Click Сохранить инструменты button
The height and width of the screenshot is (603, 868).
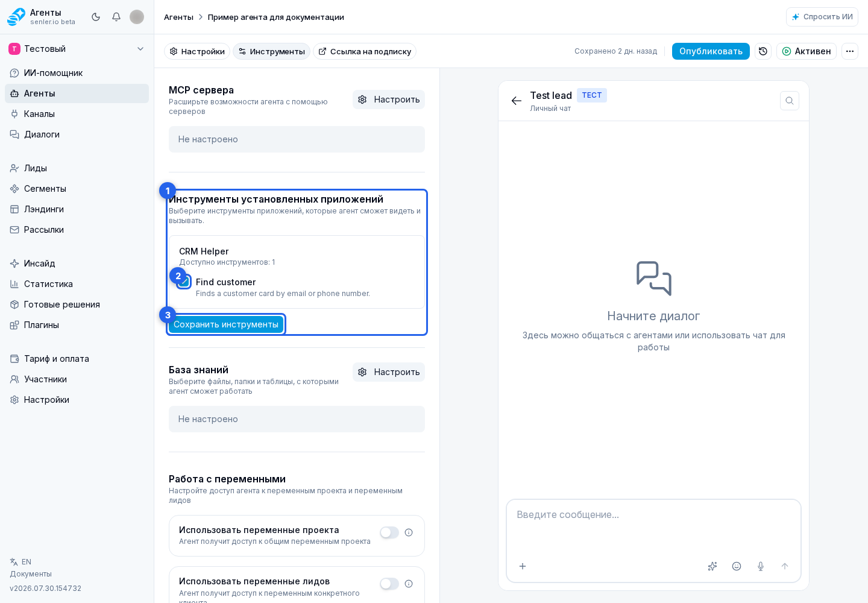point(226,324)
